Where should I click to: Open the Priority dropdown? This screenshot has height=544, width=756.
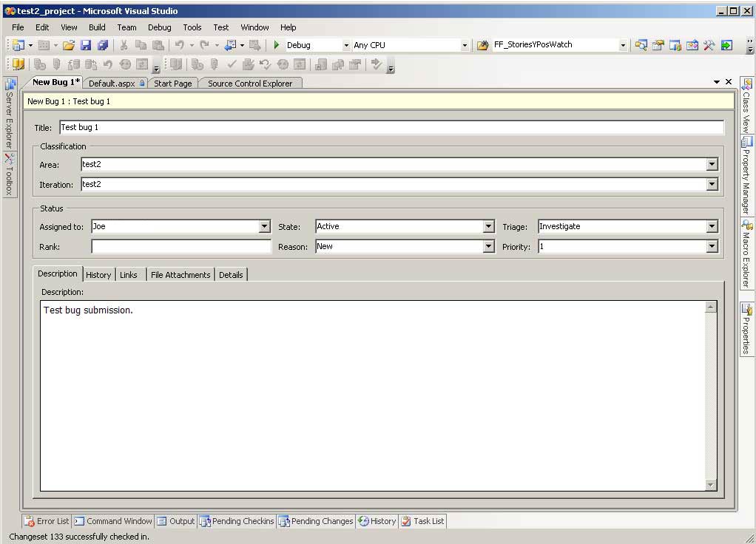click(712, 247)
